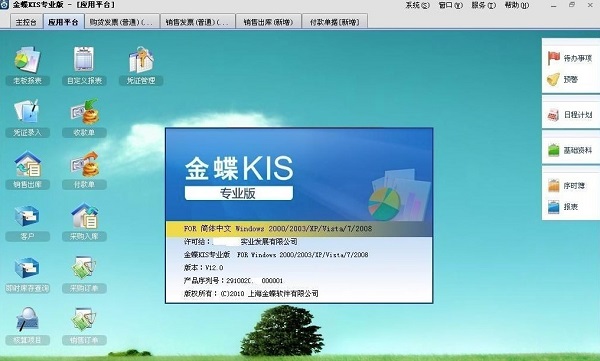600x361 pixels.
Task: Open 日程计划 schedule in side panel
Action: (570, 114)
